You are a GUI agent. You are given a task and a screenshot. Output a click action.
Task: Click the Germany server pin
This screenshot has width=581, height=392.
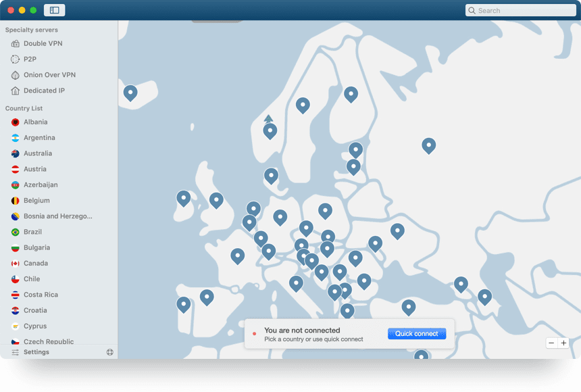280,218
